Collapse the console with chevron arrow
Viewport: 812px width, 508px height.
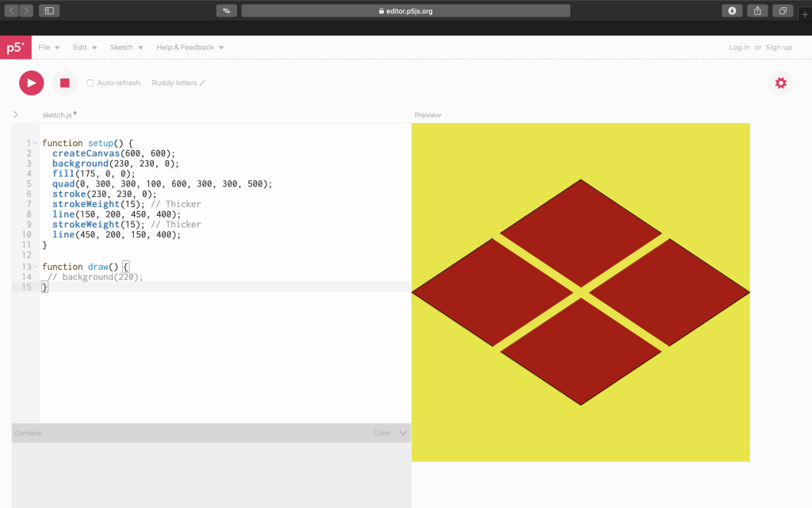point(403,433)
